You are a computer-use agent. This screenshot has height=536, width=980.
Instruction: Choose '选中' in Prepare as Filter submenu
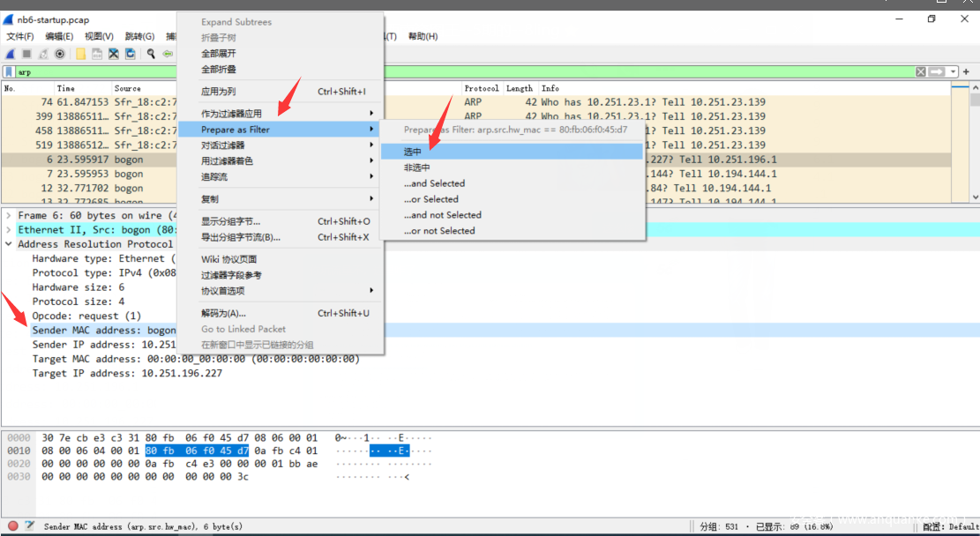413,152
